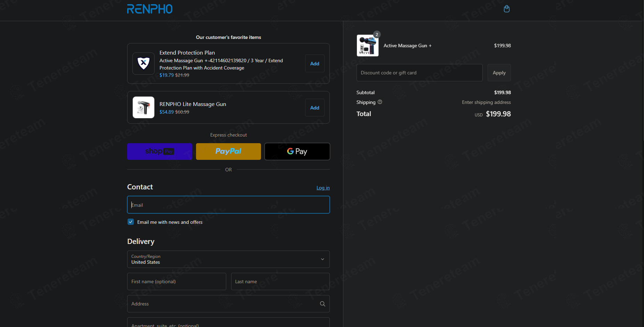Click the Total $199.98 amount
Screen dimensions: 644x327
point(498,114)
